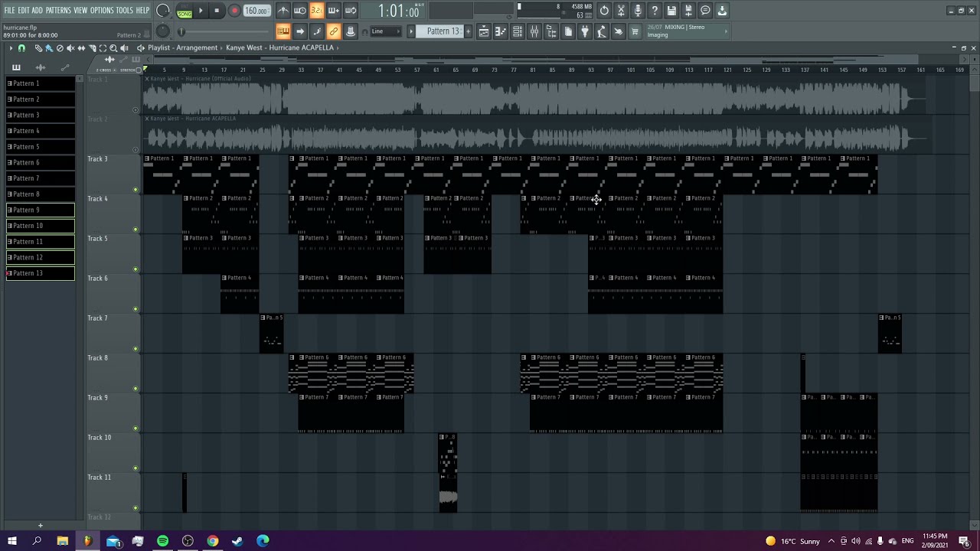Screen dimensions: 980x551
Task: Open the Mixer view icon
Action: [x=534, y=31]
